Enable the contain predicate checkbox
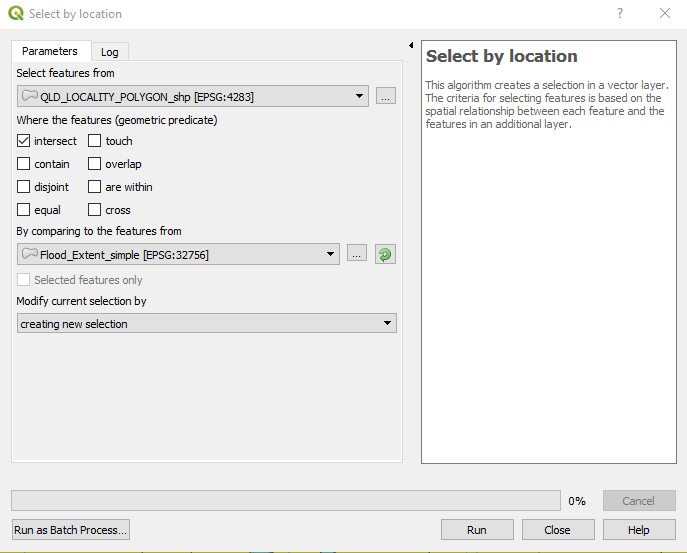Viewport: 687px width, 553px height. coord(24,164)
